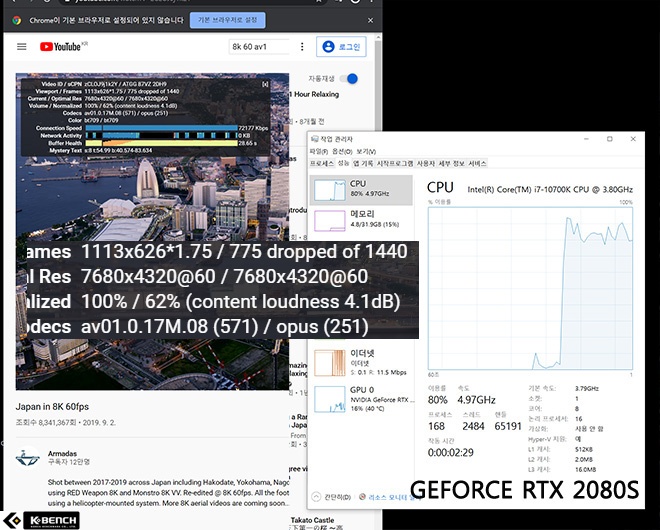Viewport: 660px width, 530px height.
Task: Dismiss the Chrome default-browser info bar
Action: click(370, 20)
